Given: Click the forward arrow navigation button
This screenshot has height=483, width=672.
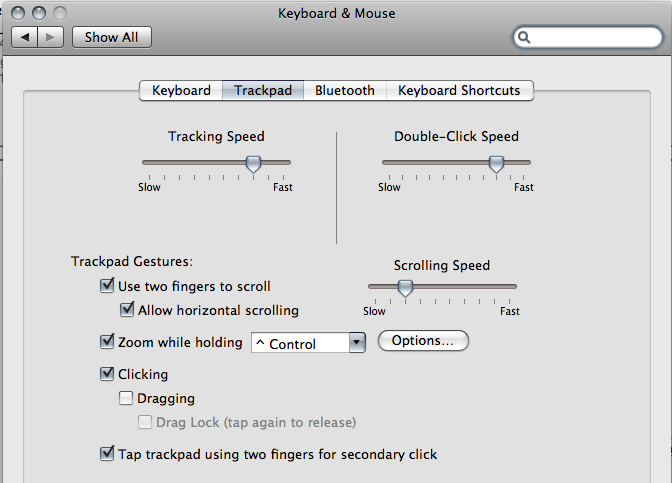Looking at the screenshot, I should [x=51, y=37].
